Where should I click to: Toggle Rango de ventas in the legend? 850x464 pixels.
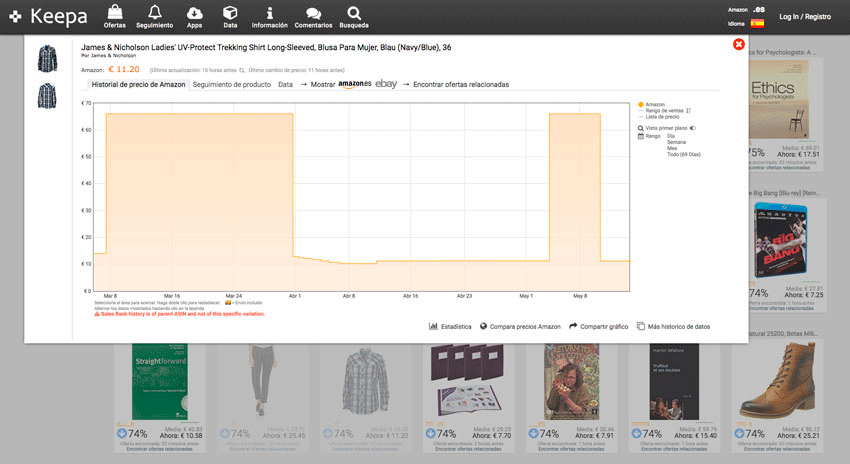point(664,111)
